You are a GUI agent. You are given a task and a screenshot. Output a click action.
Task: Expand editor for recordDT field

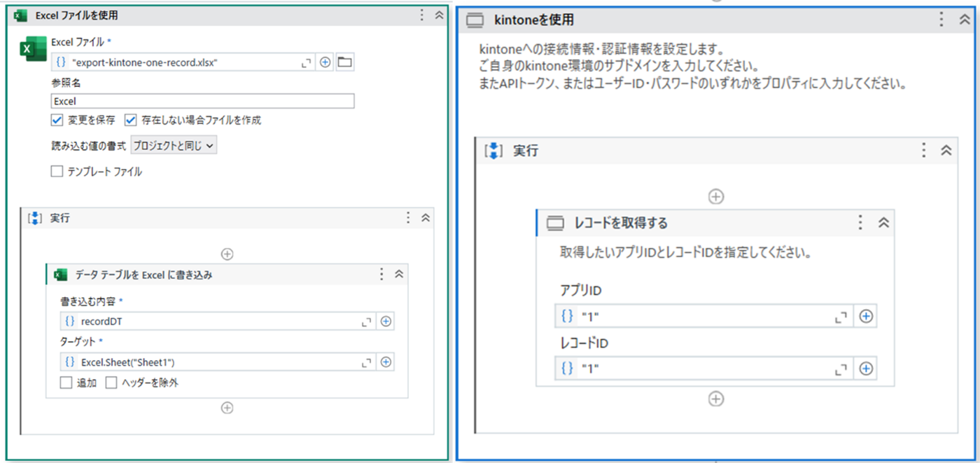366,322
